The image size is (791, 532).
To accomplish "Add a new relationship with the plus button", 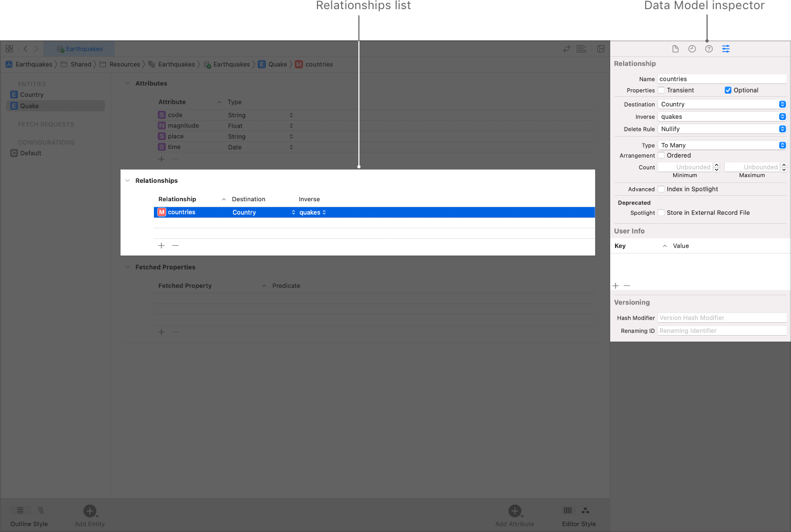I will coord(161,245).
